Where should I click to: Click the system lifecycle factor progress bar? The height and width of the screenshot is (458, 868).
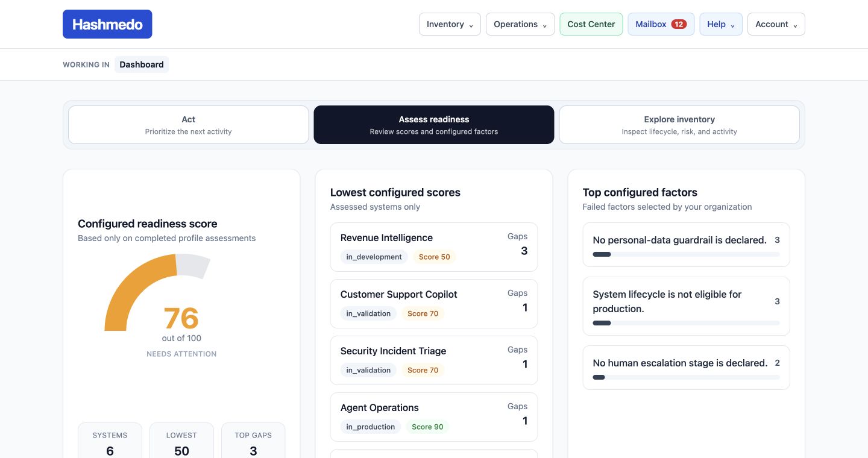[687, 323]
